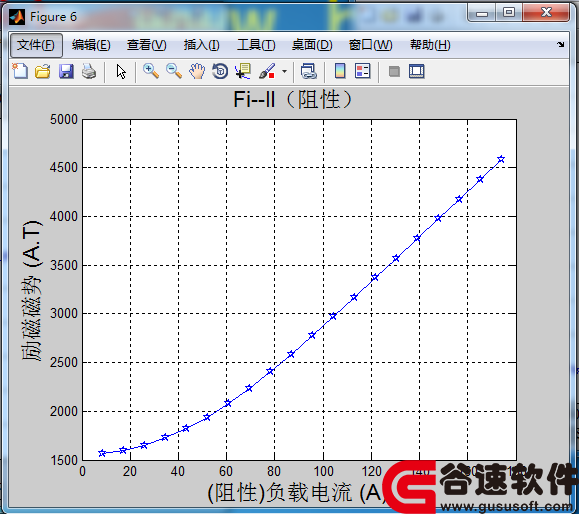This screenshot has height=514, width=579.
Task: Save the figure with the floppy disk icon
Action: coord(66,71)
